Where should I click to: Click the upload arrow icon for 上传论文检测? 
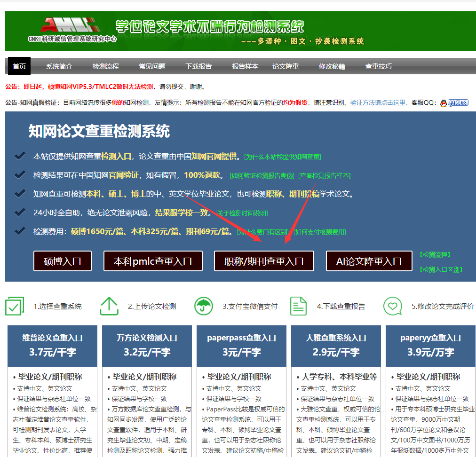coord(109,306)
